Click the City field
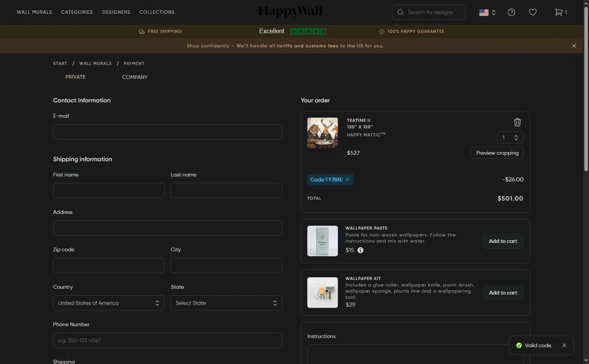Screen dimensions: 589x364 click(x=226, y=265)
